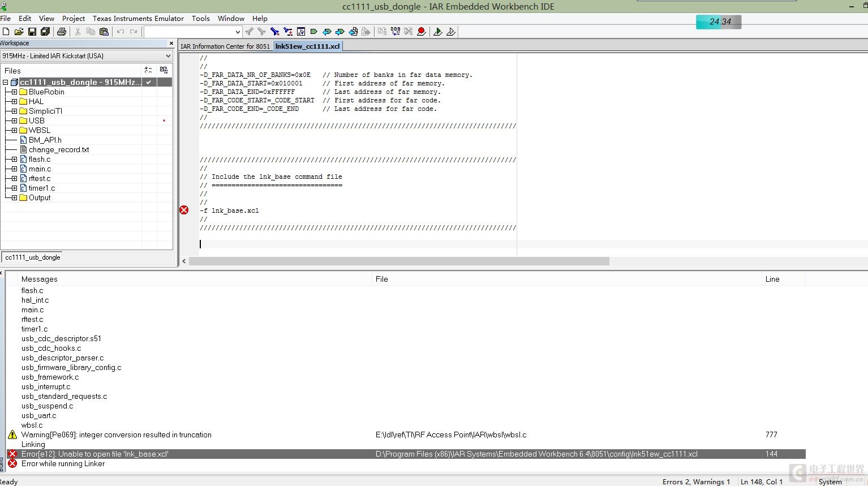Select cc1111_usb_dongle workspace bottom tab
The width and height of the screenshot is (868, 486).
(33, 257)
